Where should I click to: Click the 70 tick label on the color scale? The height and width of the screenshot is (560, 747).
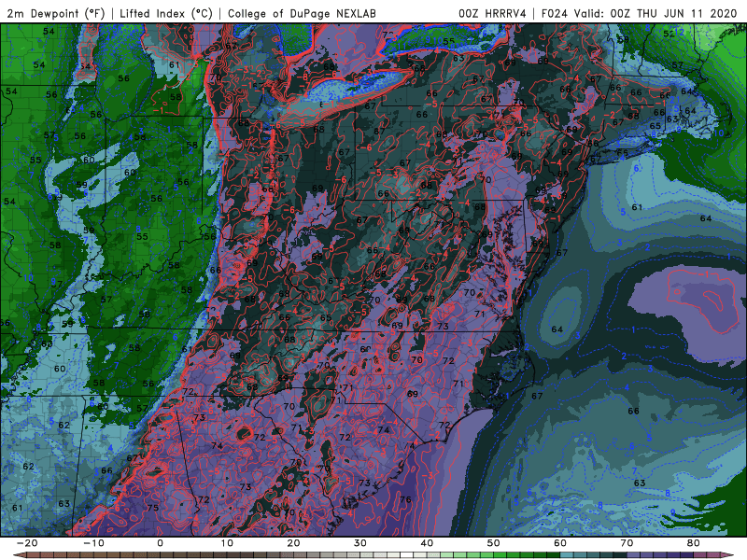coord(627,543)
